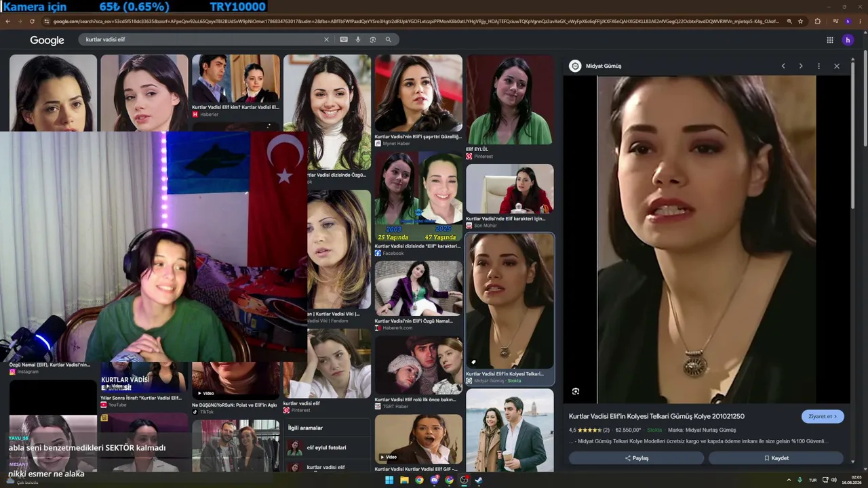Open the browser zoom/search icon in address bar
This screenshot has height=488, width=868.
[x=789, y=21]
